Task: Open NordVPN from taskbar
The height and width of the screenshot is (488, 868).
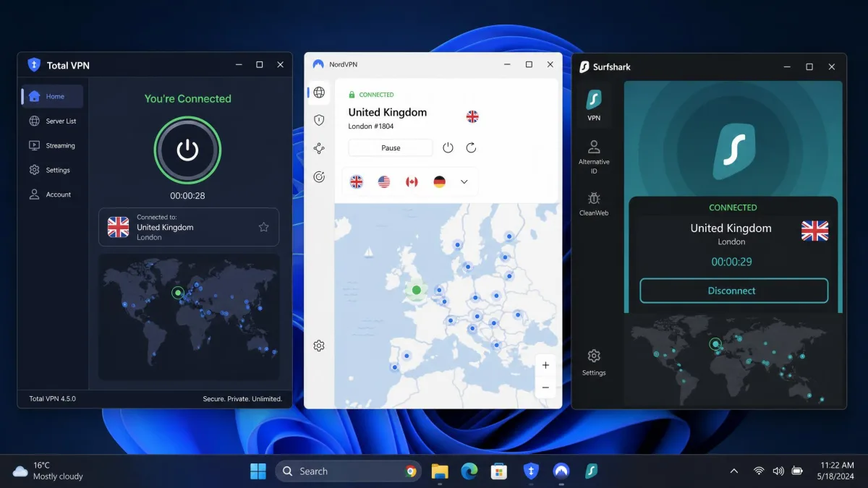Action: pos(561,471)
